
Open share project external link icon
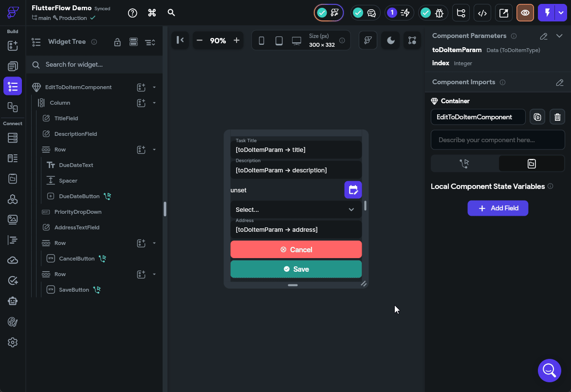click(504, 13)
